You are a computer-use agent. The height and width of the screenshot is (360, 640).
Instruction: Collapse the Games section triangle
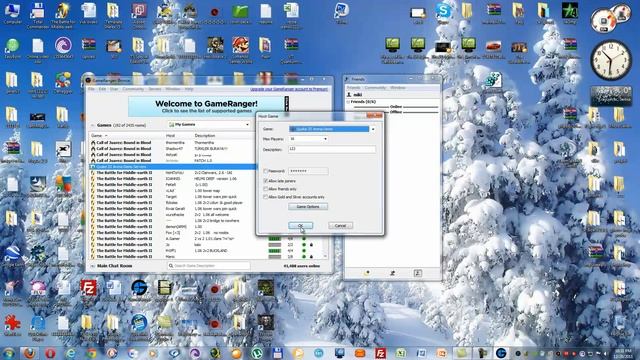pyautogui.click(x=93, y=125)
